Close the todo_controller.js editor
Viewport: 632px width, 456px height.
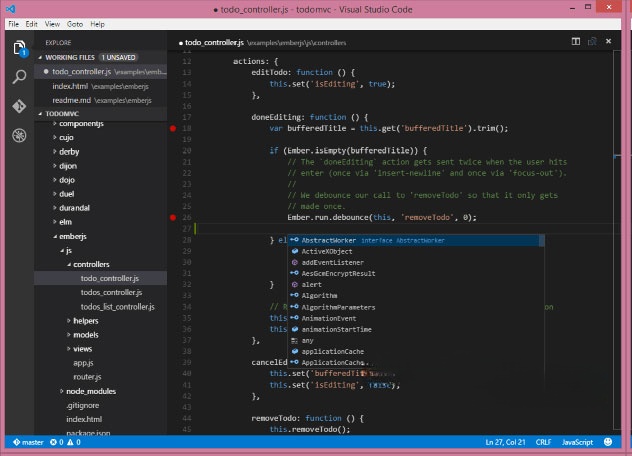[608, 41]
